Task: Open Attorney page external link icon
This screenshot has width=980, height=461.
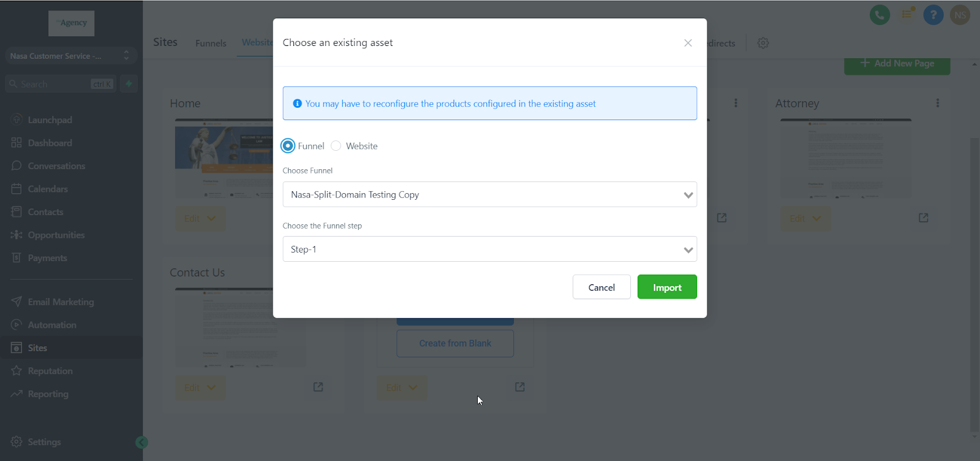Action: tap(923, 218)
